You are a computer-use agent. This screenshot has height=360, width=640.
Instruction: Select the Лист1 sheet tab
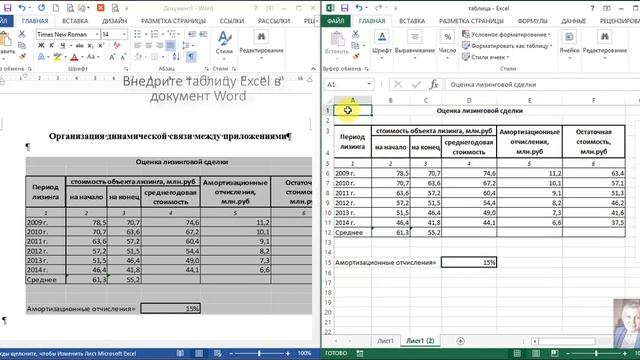pyautogui.click(x=385, y=341)
